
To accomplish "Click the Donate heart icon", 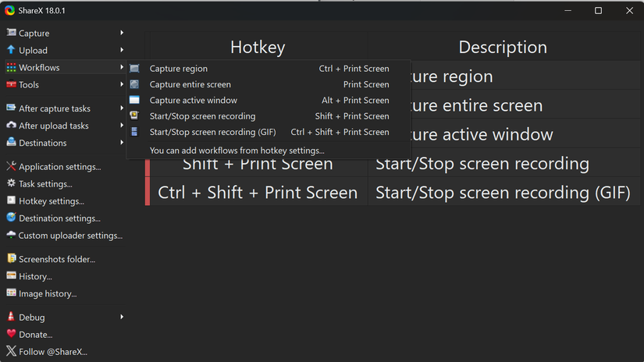I will click(11, 334).
